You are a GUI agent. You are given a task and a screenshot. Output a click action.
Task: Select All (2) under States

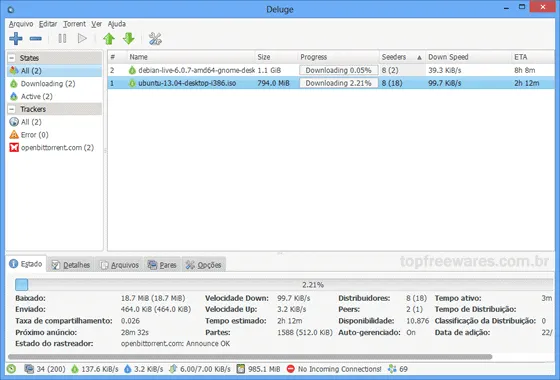[x=54, y=71]
